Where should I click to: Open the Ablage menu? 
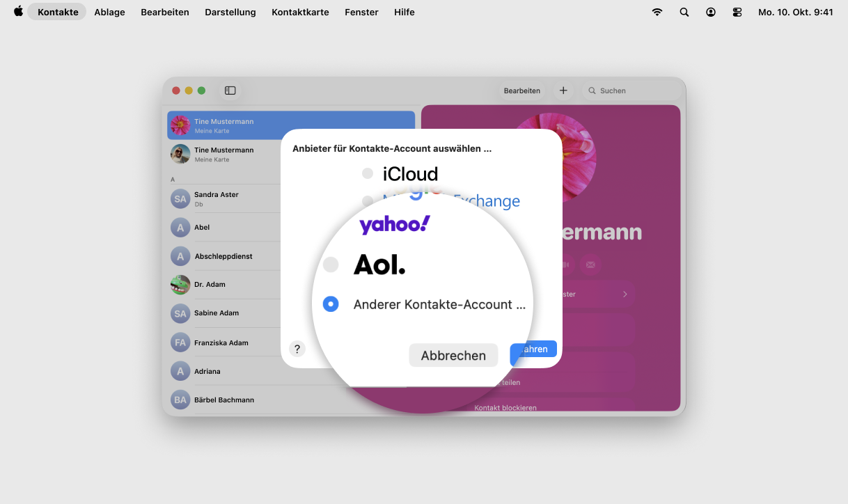109,12
